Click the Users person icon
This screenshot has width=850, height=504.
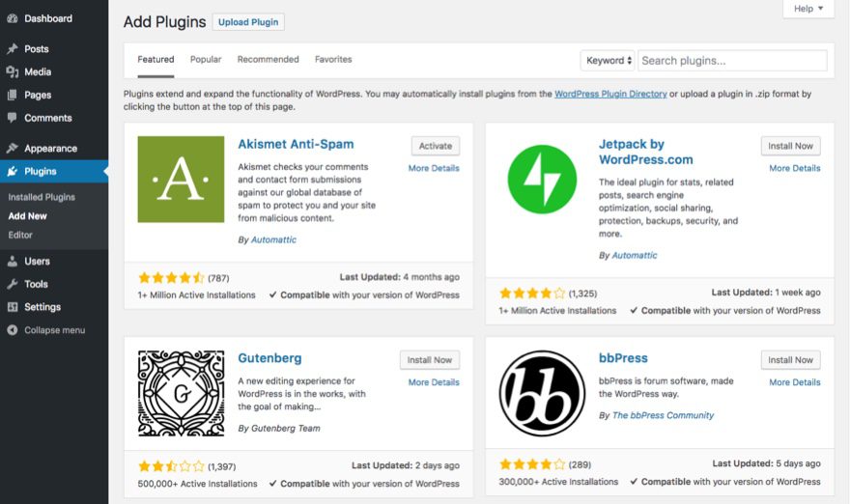click(12, 262)
